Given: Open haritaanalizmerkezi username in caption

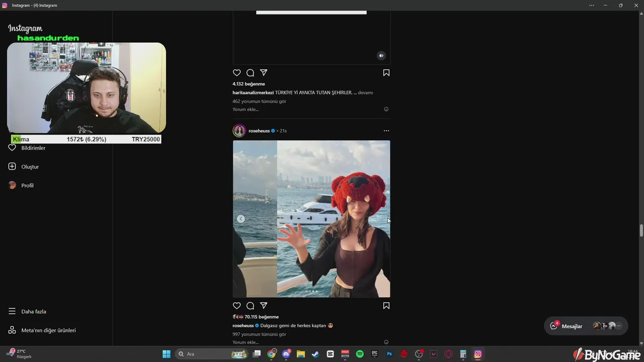Looking at the screenshot, I should pyautogui.click(x=253, y=93).
